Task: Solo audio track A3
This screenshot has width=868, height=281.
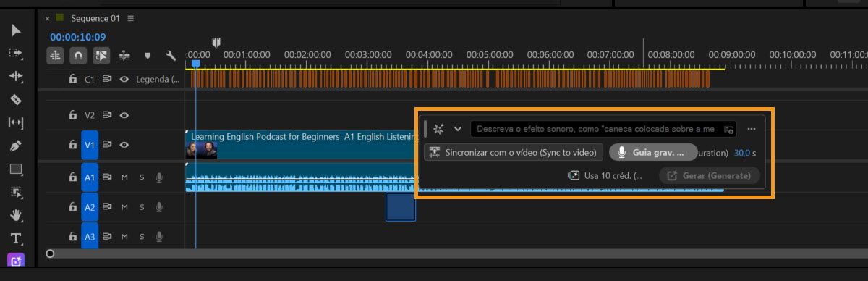Action: click(142, 236)
